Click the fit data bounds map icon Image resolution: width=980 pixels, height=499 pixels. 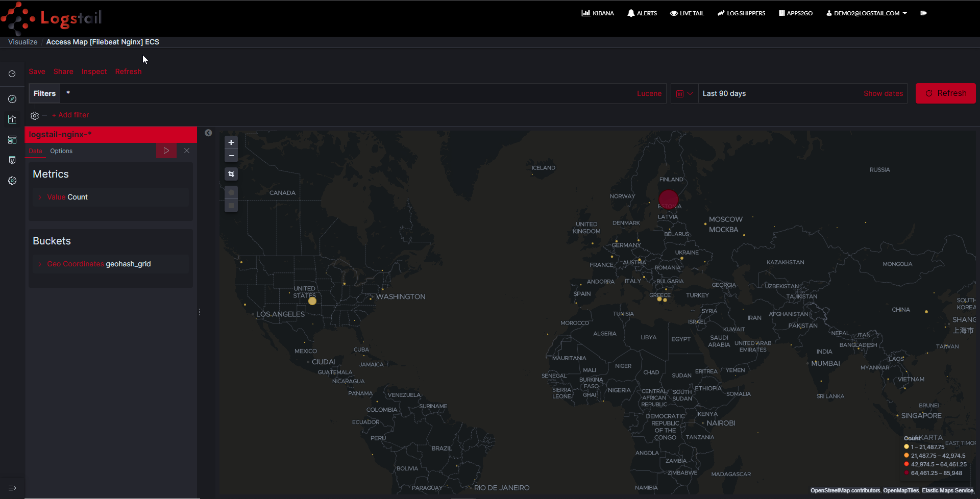tap(231, 174)
